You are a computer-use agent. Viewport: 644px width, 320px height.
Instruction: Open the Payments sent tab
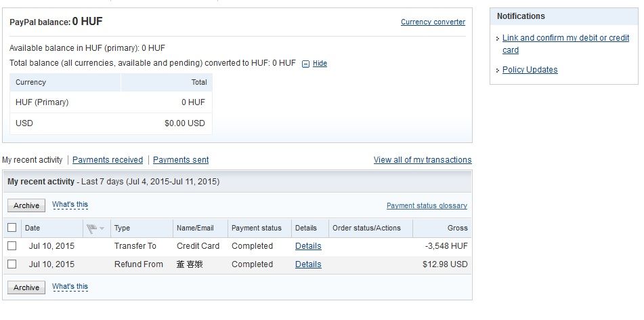click(x=181, y=160)
